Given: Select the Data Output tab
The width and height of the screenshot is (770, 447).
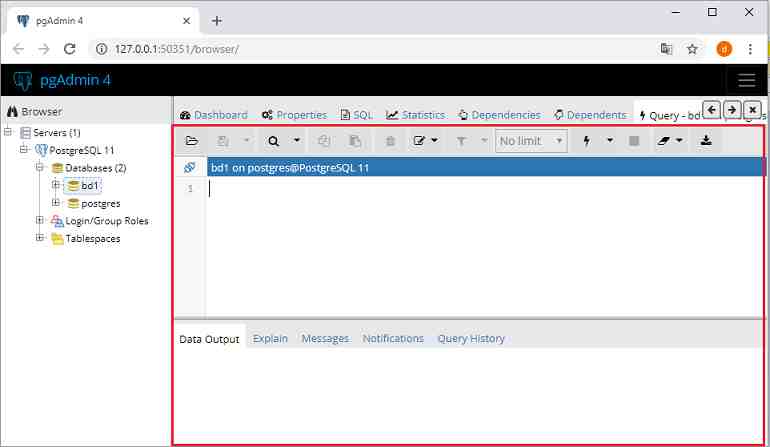Looking at the screenshot, I should point(209,339).
